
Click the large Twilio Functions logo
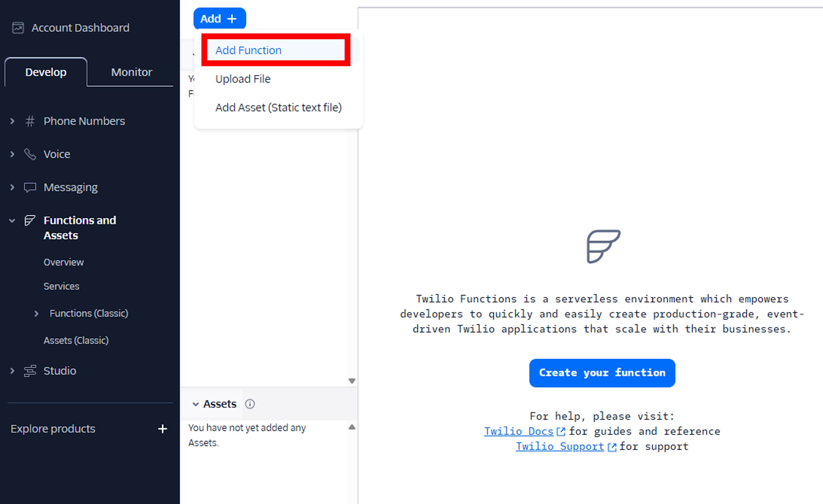(x=603, y=246)
